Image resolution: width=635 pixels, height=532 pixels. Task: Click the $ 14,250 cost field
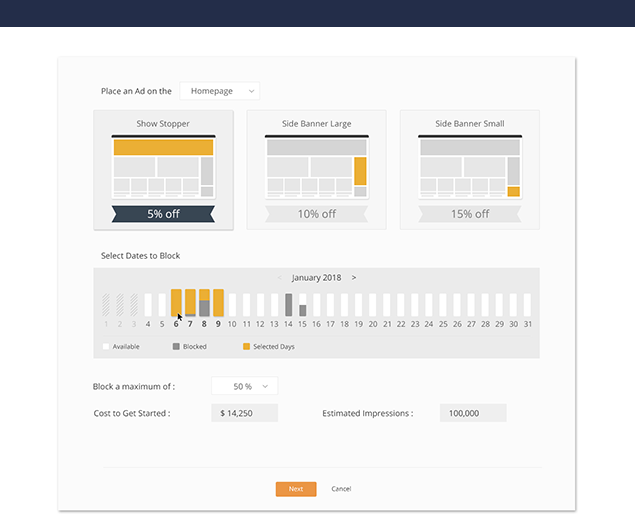coord(245,413)
